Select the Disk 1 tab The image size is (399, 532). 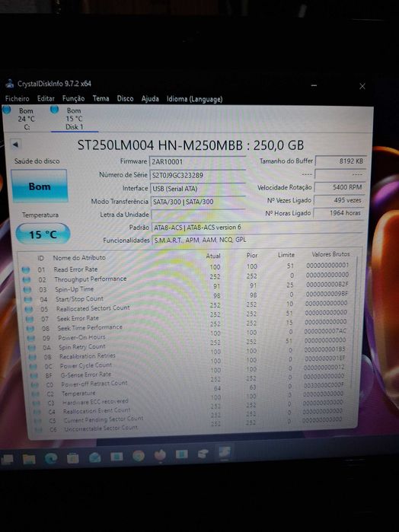(74, 119)
